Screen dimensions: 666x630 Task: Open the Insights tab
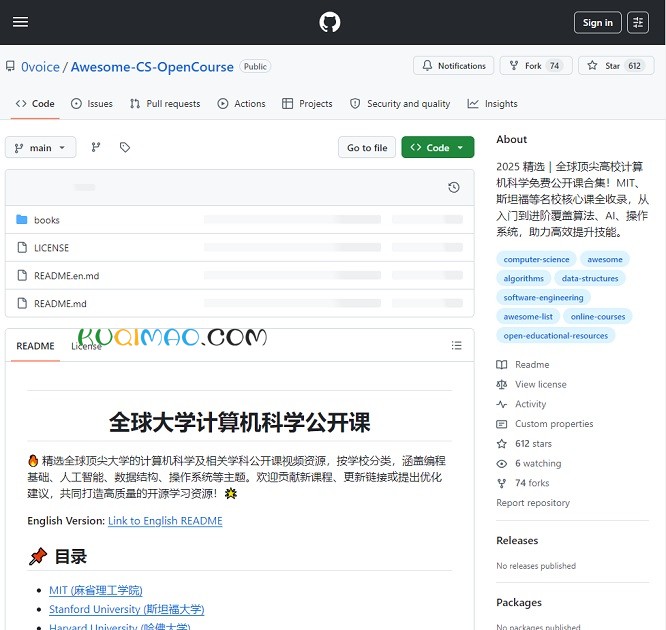(x=492, y=104)
